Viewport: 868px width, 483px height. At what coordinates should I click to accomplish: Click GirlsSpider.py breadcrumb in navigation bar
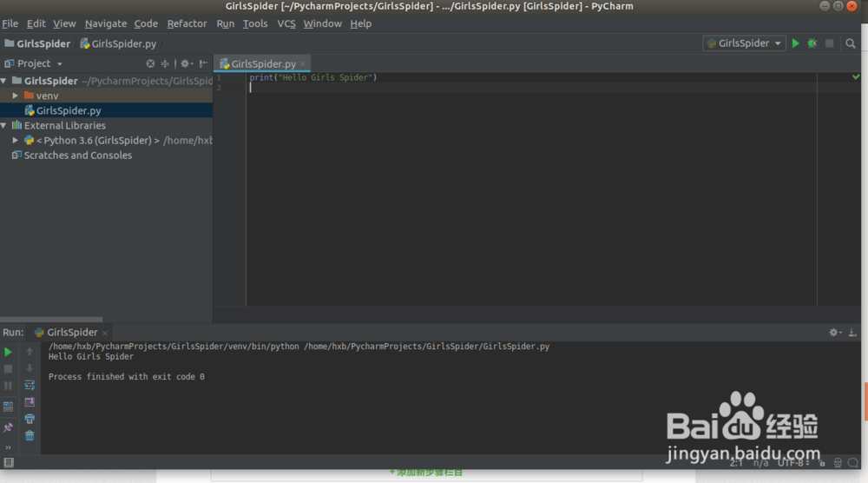click(118, 43)
